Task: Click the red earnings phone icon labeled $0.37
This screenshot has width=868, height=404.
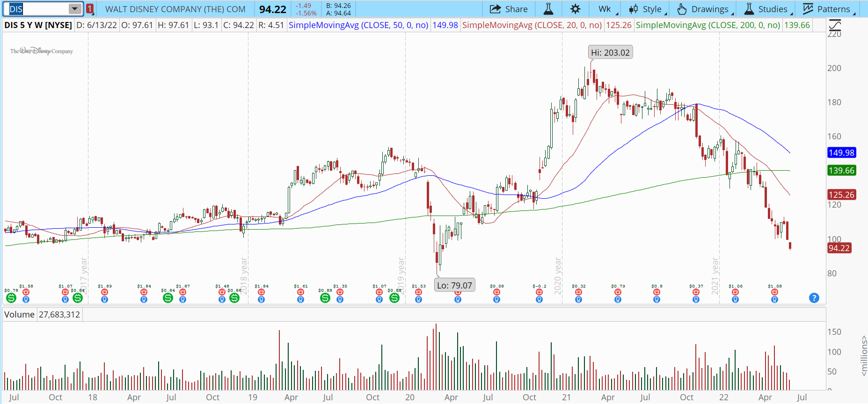Action: 696,292
